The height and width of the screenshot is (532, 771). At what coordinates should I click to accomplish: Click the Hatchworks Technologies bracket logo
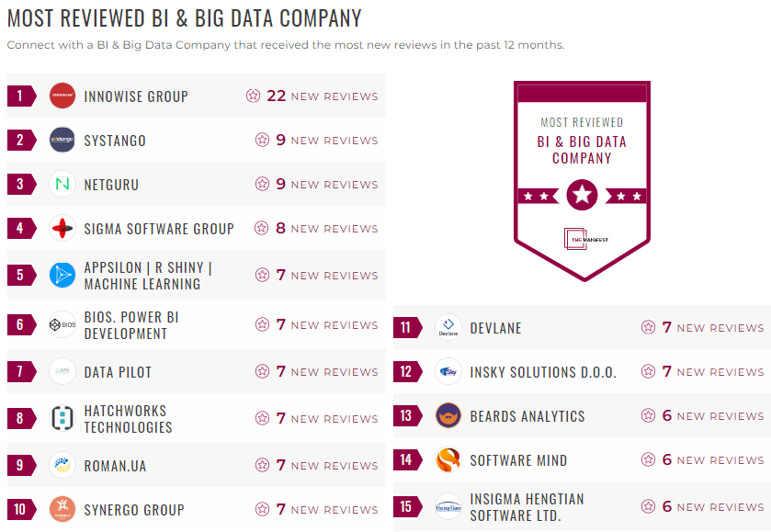point(61,417)
